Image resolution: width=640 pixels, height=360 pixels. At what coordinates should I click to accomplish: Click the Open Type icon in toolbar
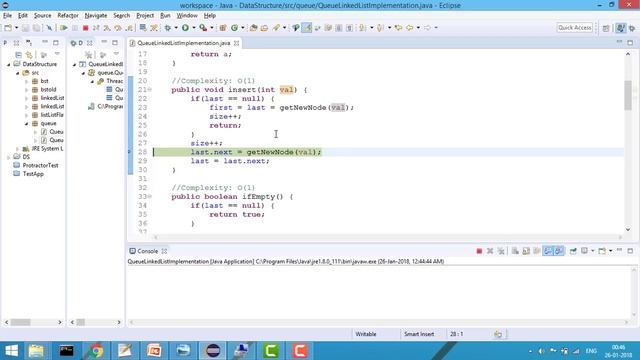pyautogui.click(x=253, y=28)
